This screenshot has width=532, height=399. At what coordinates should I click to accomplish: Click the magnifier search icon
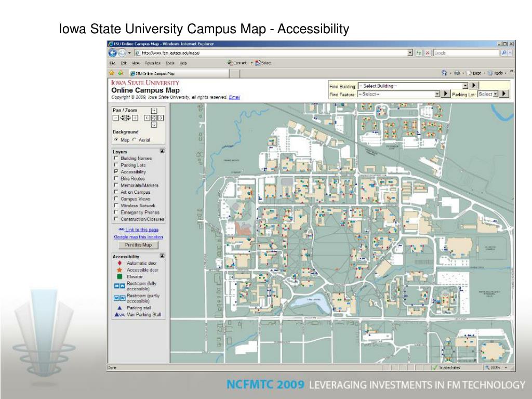point(504,53)
